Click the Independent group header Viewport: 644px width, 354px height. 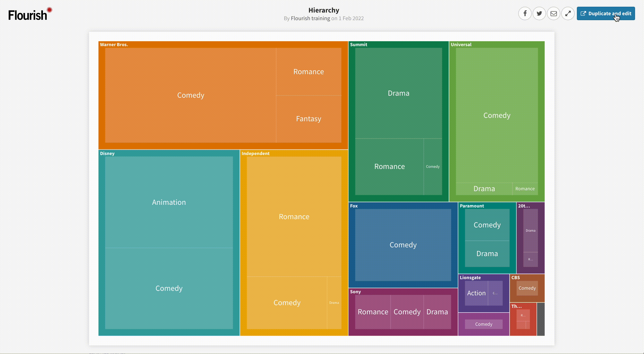pyautogui.click(x=256, y=153)
